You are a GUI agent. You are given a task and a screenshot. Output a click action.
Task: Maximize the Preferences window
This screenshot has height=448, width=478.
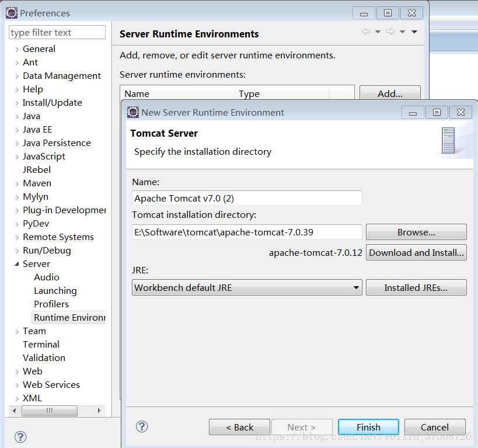[x=388, y=13]
